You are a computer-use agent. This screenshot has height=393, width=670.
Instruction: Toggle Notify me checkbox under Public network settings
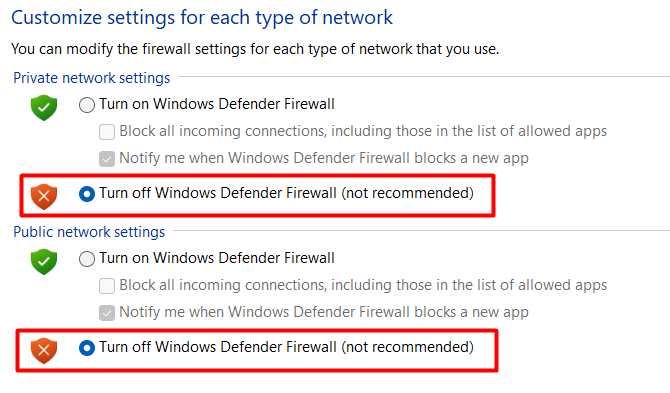point(107,313)
